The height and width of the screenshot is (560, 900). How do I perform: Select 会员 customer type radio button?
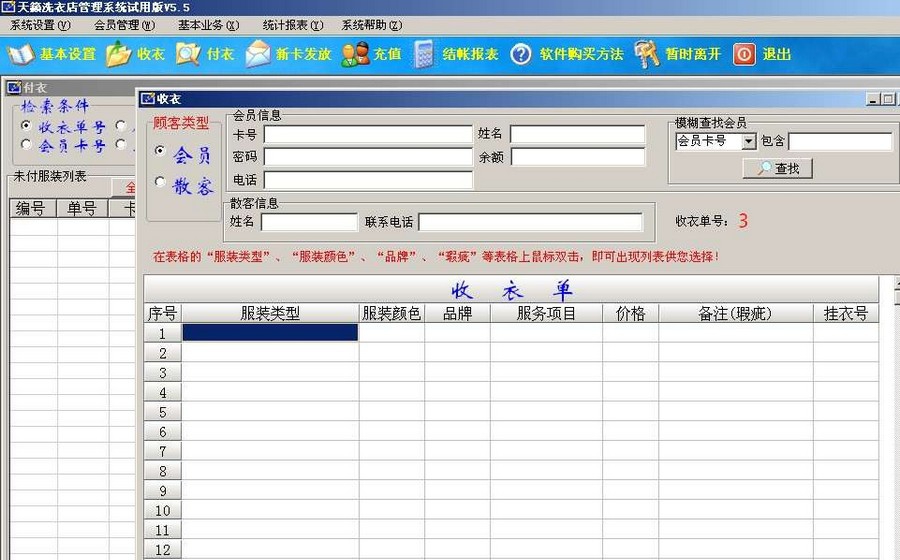pyautogui.click(x=160, y=150)
